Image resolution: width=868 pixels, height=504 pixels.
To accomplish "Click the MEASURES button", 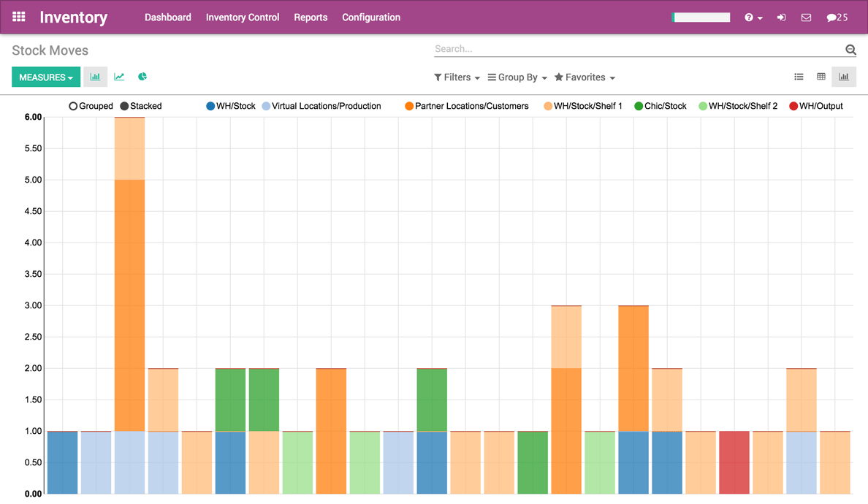I will pyautogui.click(x=45, y=76).
